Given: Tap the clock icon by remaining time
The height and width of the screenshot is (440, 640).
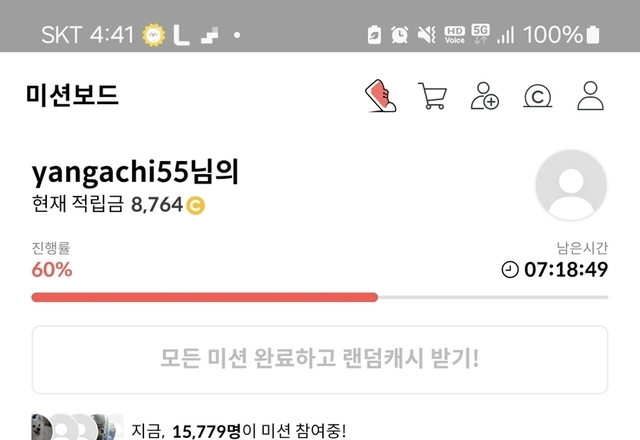Looking at the screenshot, I should 510,270.
